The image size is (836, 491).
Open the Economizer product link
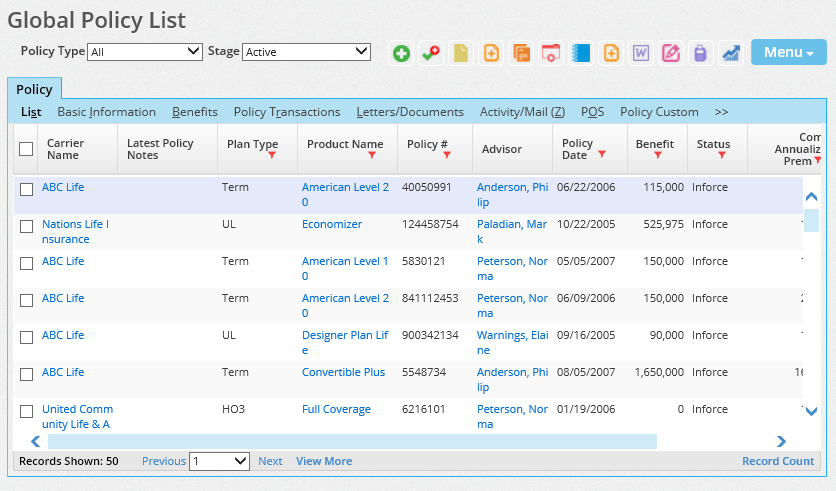[x=332, y=224]
